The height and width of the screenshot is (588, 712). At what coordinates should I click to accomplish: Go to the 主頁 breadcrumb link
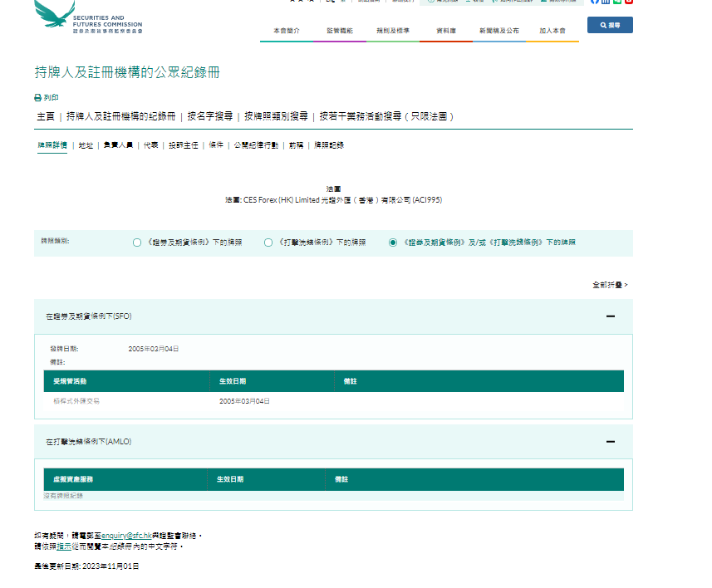pos(46,117)
